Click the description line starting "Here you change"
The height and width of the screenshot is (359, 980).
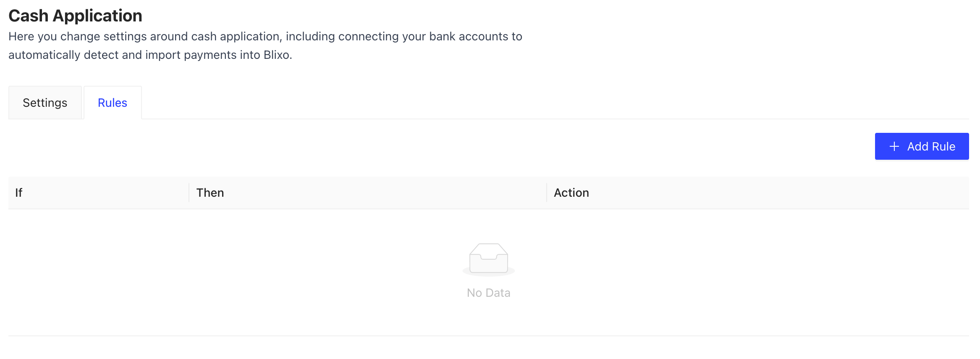coord(265,37)
